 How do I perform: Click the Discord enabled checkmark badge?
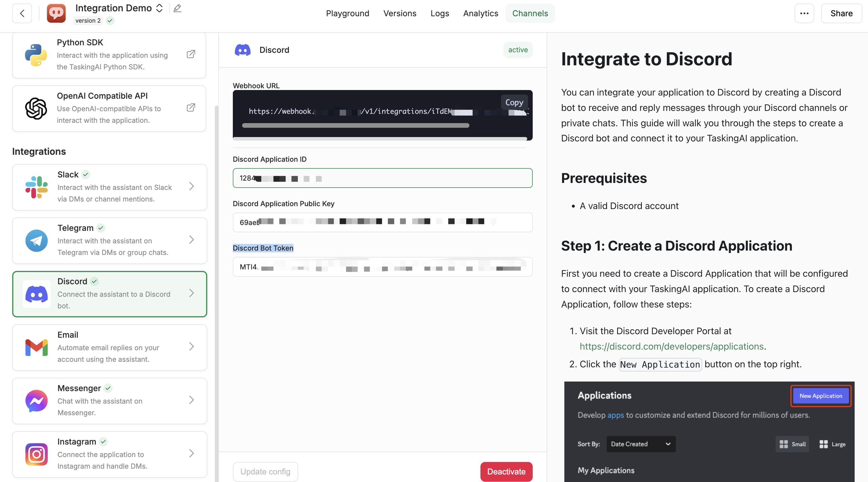pyautogui.click(x=94, y=281)
